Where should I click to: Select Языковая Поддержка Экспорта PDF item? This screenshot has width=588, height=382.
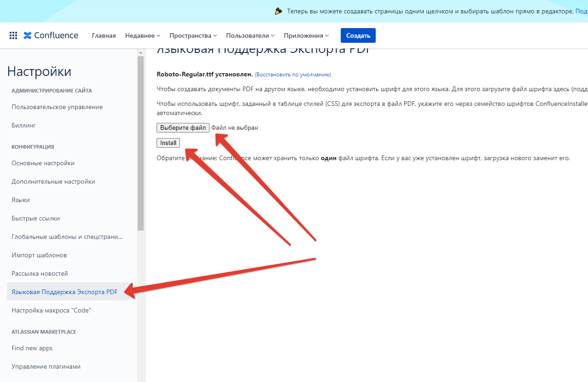pos(64,292)
